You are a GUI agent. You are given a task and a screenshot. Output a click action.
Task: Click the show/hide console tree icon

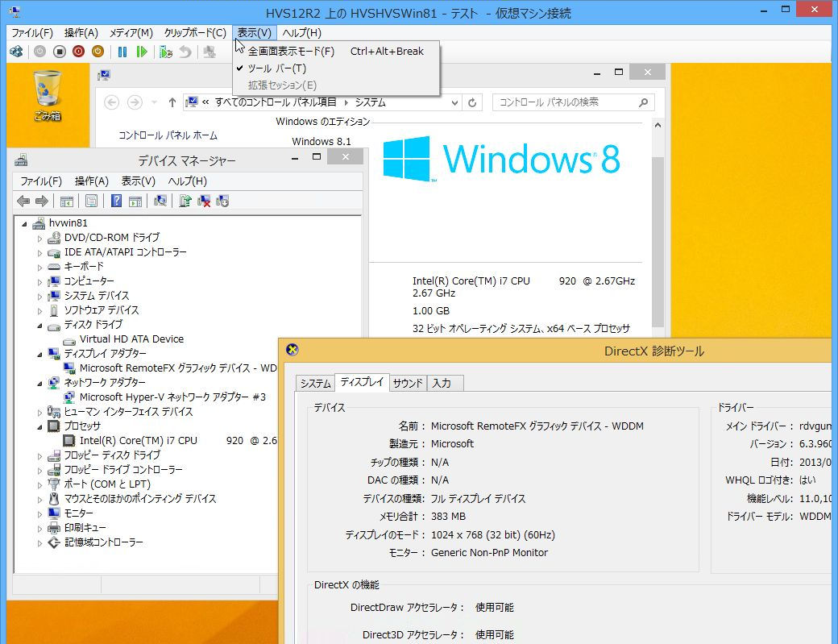pos(67,202)
